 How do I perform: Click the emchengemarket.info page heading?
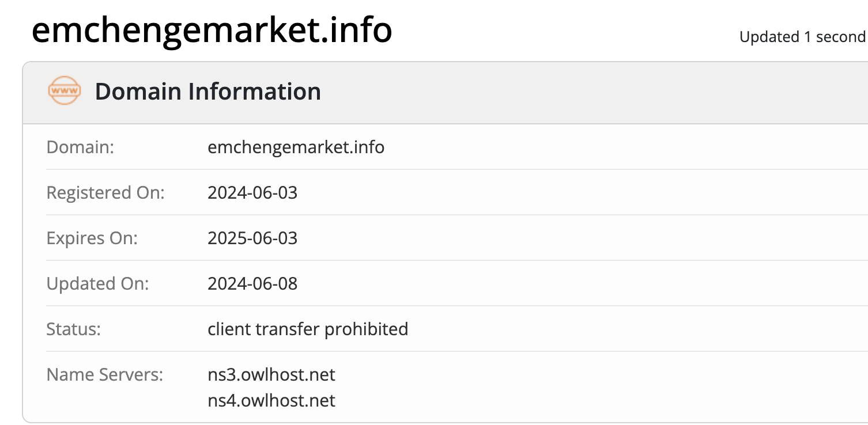pos(212,29)
